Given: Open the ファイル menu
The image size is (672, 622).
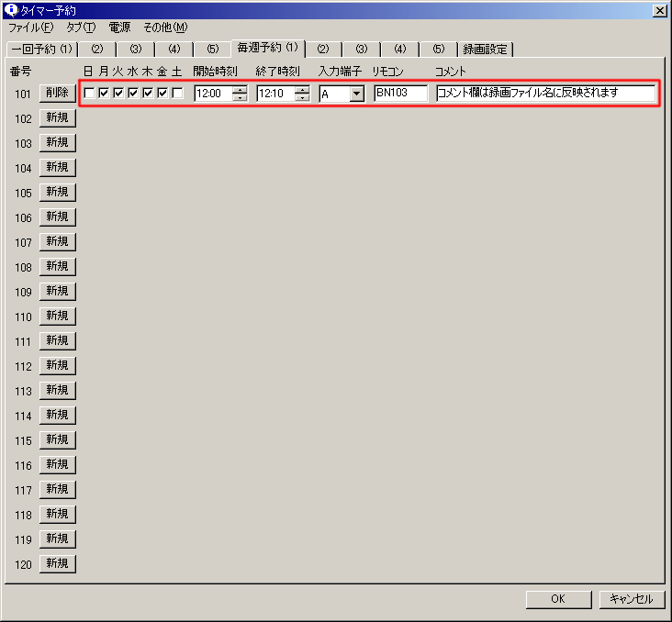Looking at the screenshot, I should click(30, 28).
